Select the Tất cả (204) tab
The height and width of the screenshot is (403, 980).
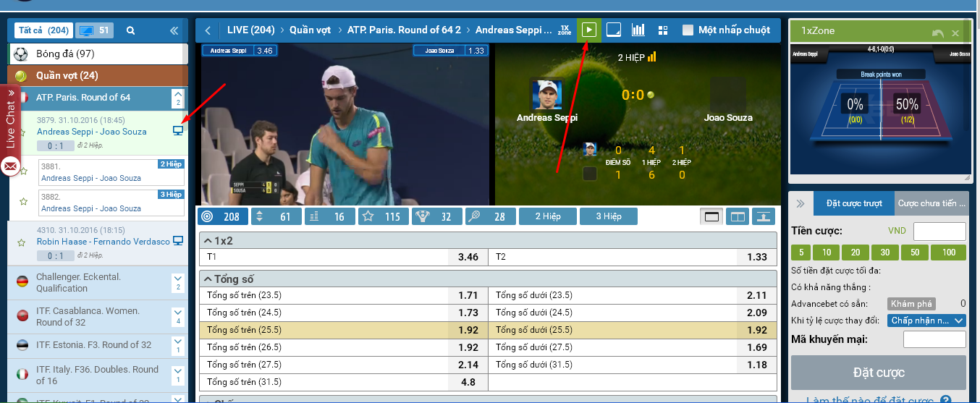[43, 30]
